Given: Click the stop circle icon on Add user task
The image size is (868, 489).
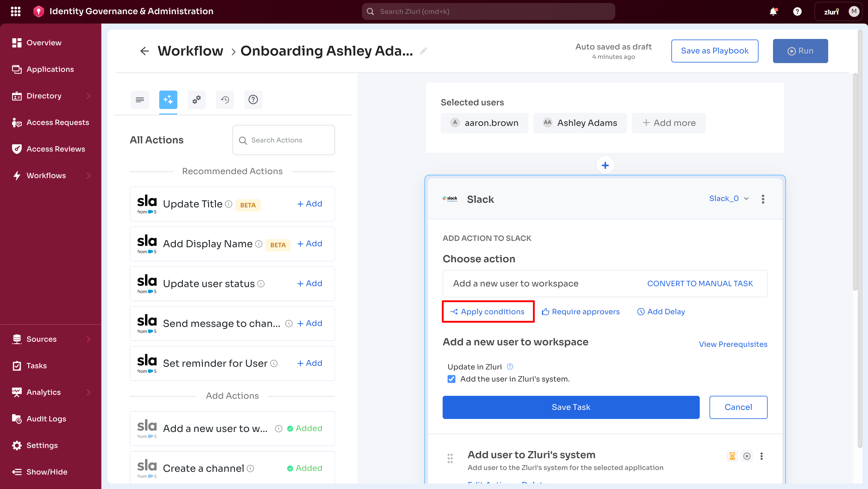Looking at the screenshot, I should (747, 456).
